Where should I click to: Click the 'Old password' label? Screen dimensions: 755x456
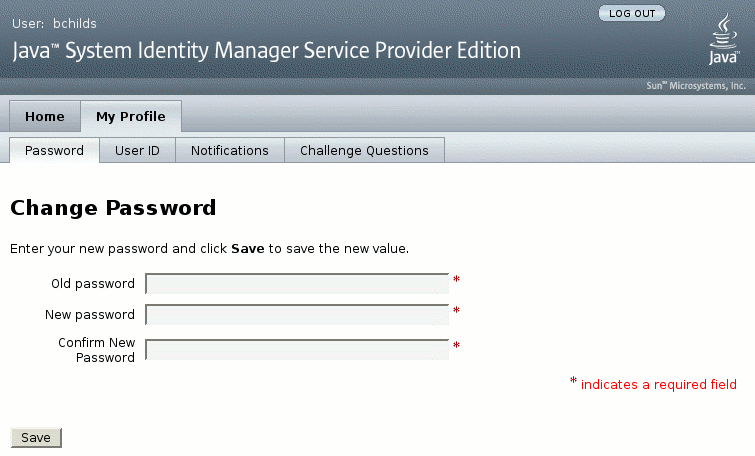93,284
